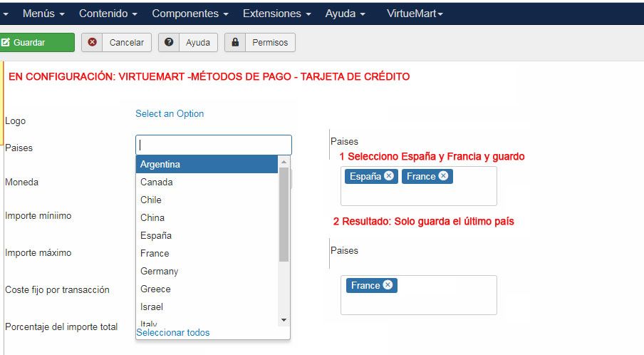Viewport: 644px width, 355px height.
Task: Open Permisos button label
Action: (x=270, y=42)
